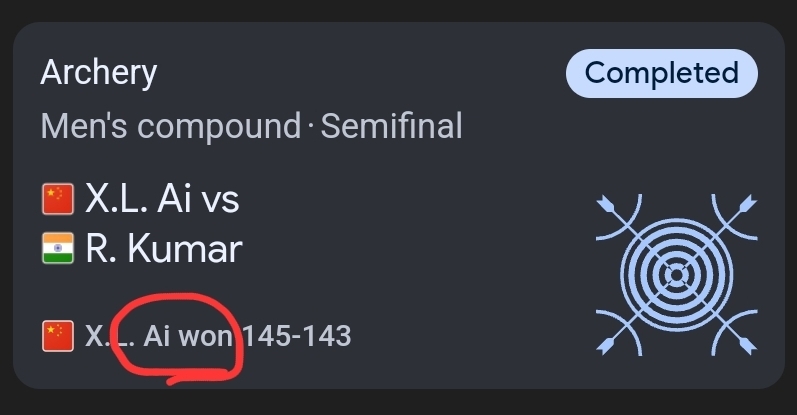Tap the Completed status badge
The width and height of the screenshot is (797, 415).
(661, 73)
